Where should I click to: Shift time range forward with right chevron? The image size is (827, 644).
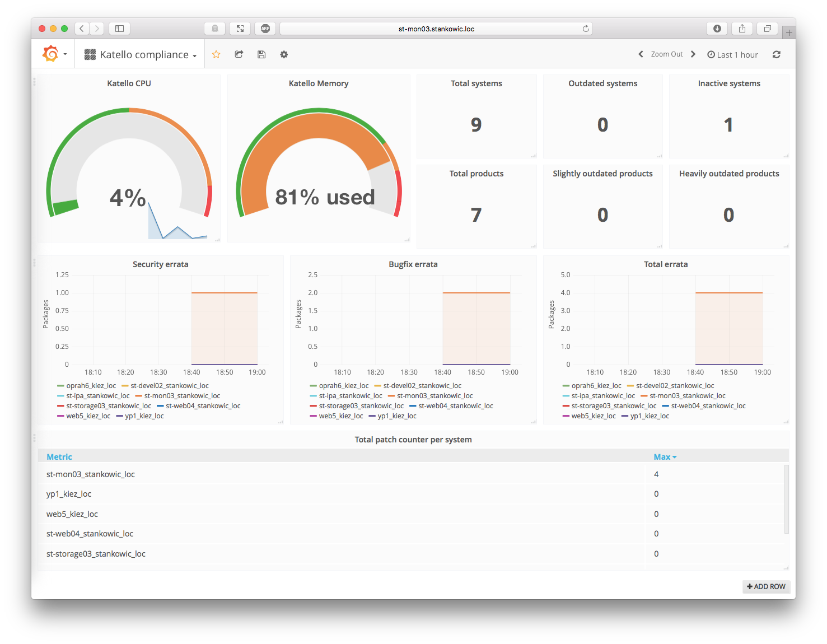point(693,54)
